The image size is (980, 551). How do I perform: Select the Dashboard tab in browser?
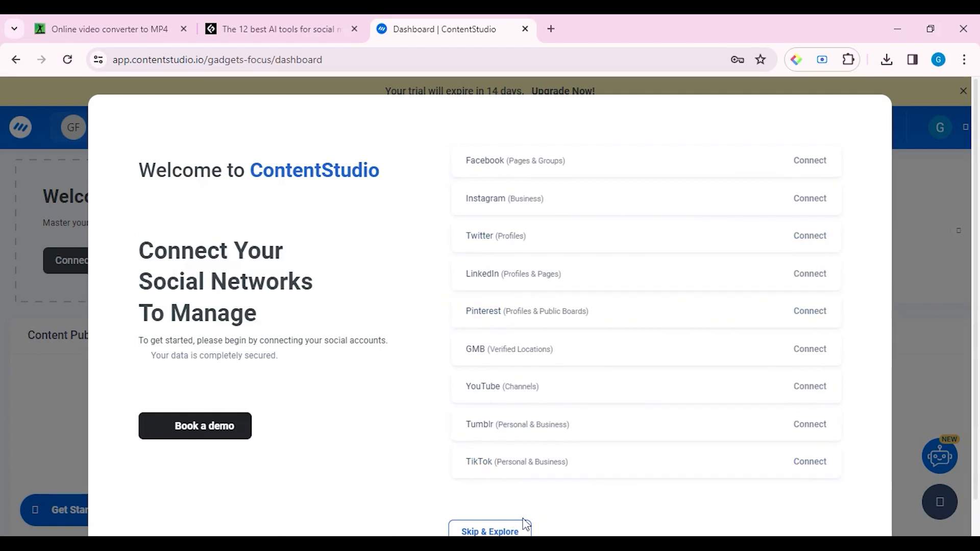click(444, 29)
